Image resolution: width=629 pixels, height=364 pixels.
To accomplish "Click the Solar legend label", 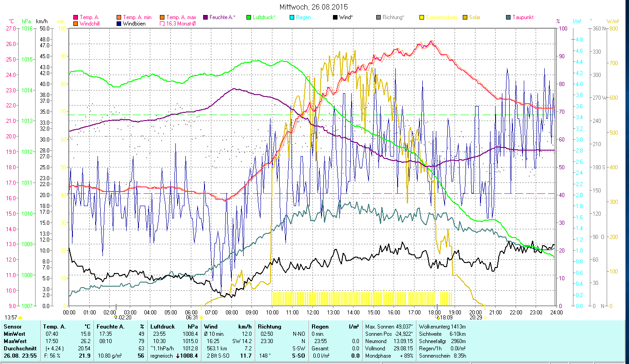I will (x=475, y=17).
